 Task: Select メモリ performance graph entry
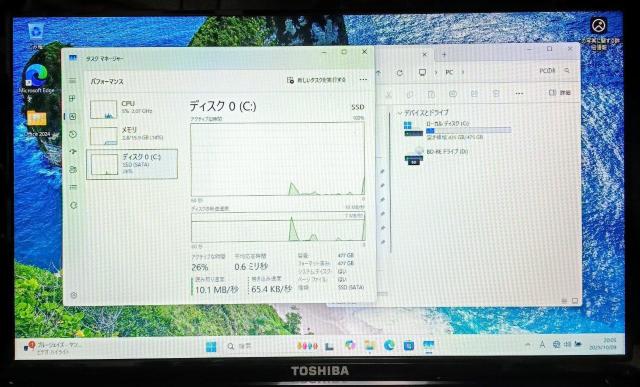[x=131, y=135]
